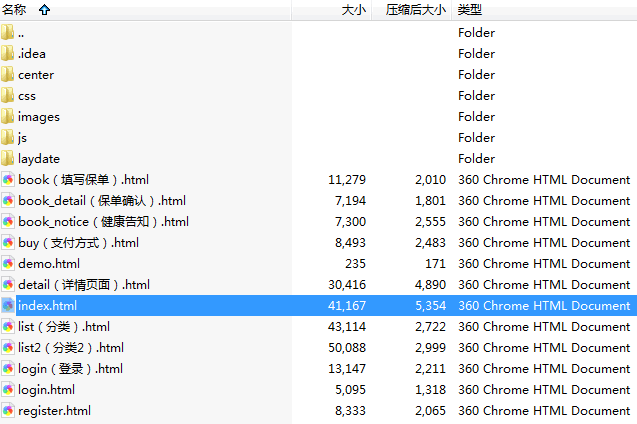
Task: Click the icon of login（登录）.html
Action: (8, 369)
